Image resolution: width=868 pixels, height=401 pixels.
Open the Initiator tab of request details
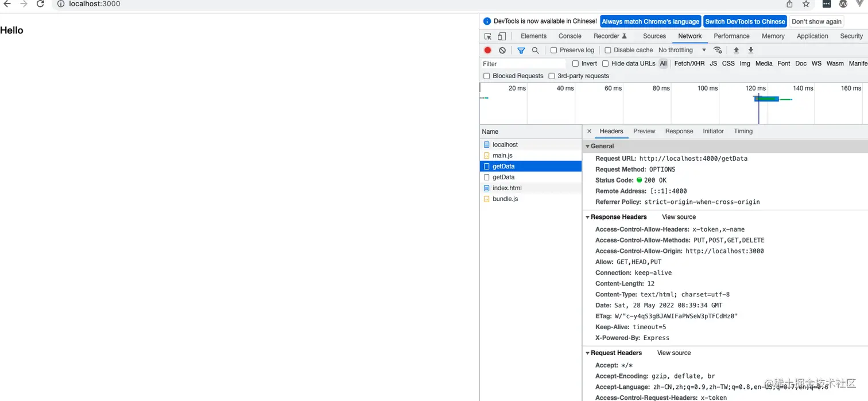[x=713, y=131]
